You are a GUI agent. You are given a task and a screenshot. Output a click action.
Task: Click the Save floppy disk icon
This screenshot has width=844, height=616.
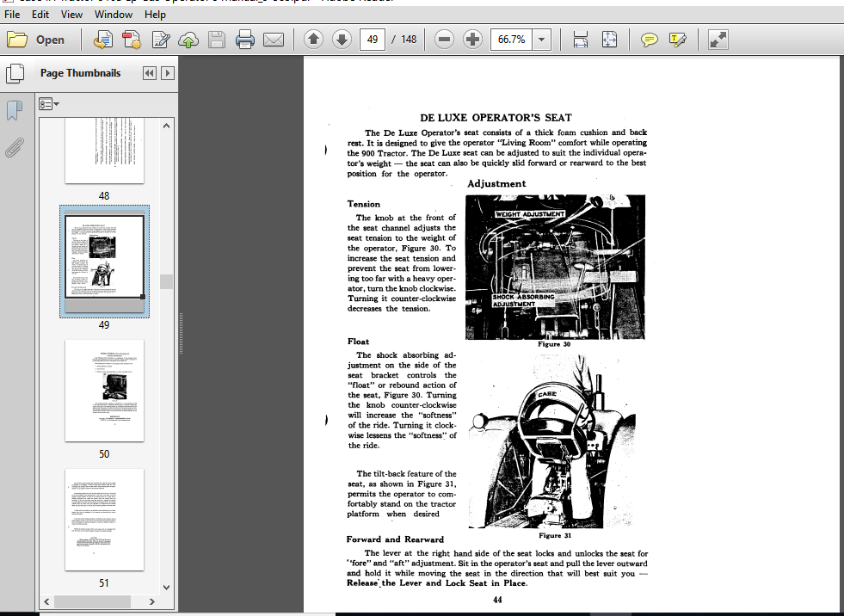217,40
